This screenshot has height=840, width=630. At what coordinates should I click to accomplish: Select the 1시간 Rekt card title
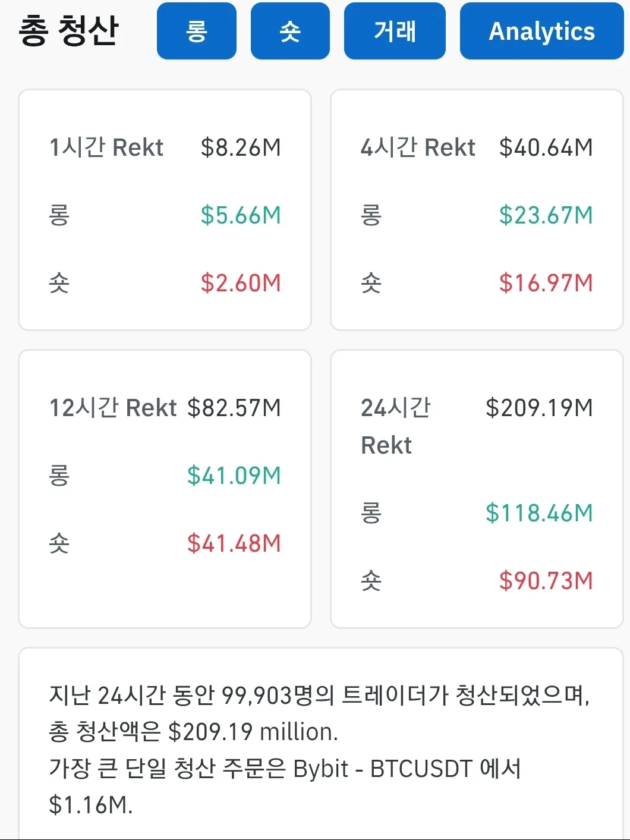[x=106, y=147]
